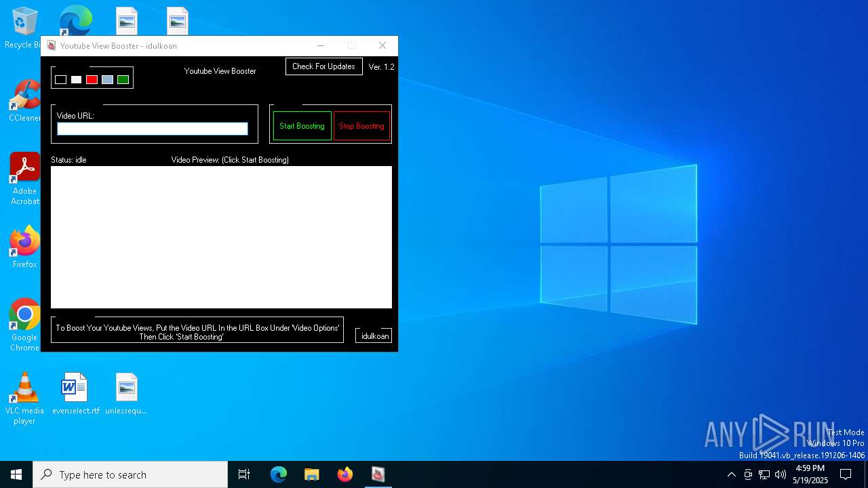Open the Windows Start menu
868x488 pixels.
[16, 474]
